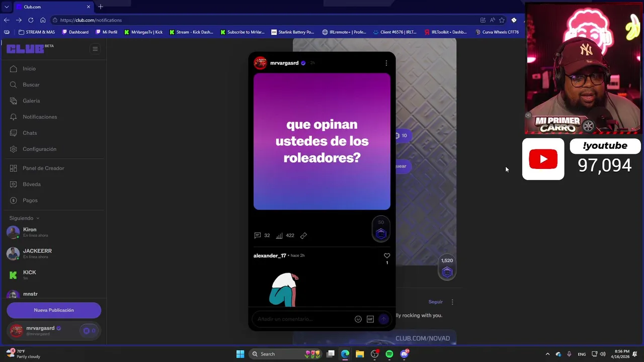This screenshot has height=362, width=644.
Task: Click Seguir on the background post
Action: coord(436,302)
